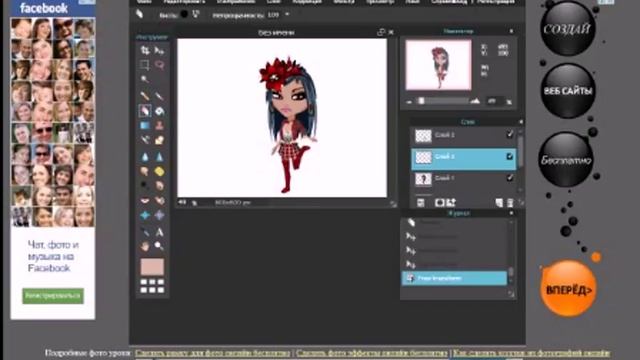Select the Lasso tool
This screenshot has height=360, width=640.
pyautogui.click(x=160, y=64)
